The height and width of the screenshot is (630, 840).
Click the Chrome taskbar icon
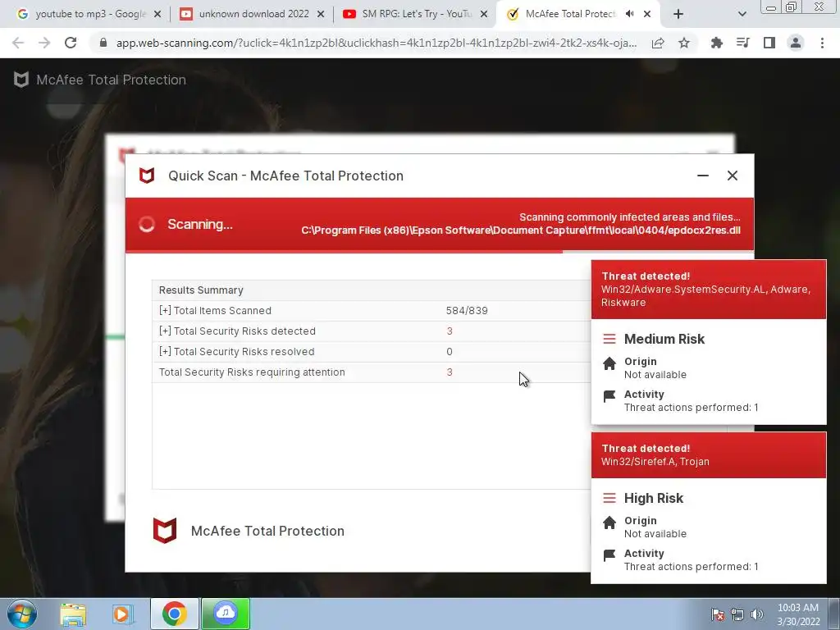[x=175, y=614]
